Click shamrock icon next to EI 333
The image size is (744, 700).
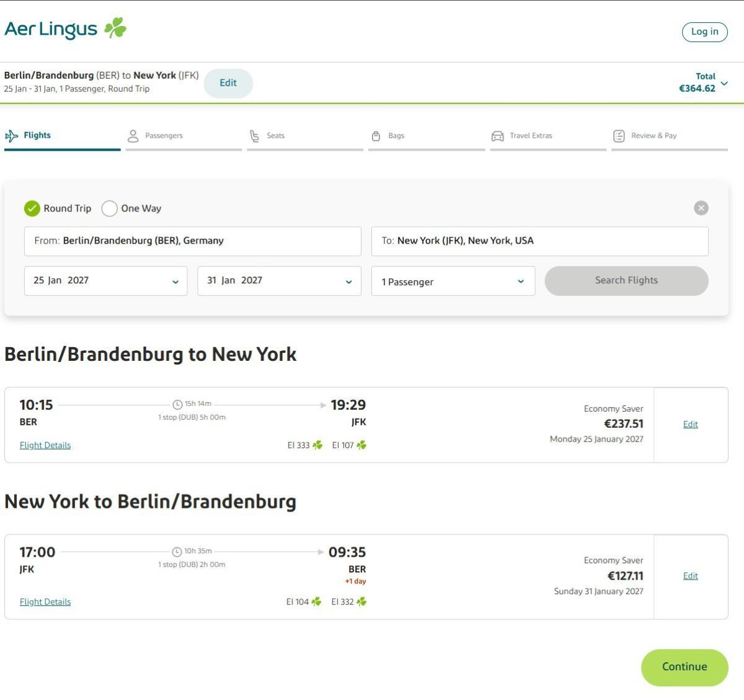point(317,445)
